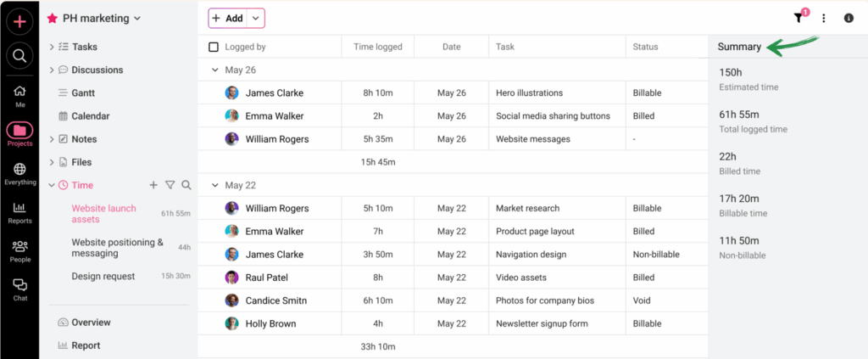This screenshot has width=868, height=359.
Task: Open the Projects folder icon
Action: click(19, 130)
